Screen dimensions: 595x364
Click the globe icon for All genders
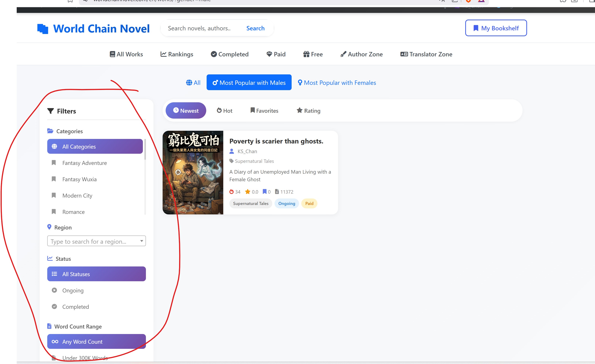(x=189, y=83)
